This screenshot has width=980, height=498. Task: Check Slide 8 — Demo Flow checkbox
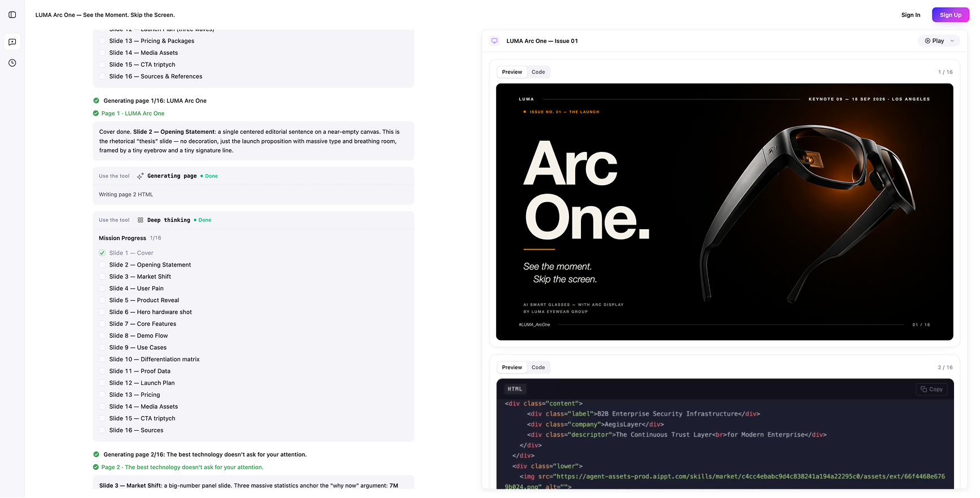pyautogui.click(x=102, y=336)
